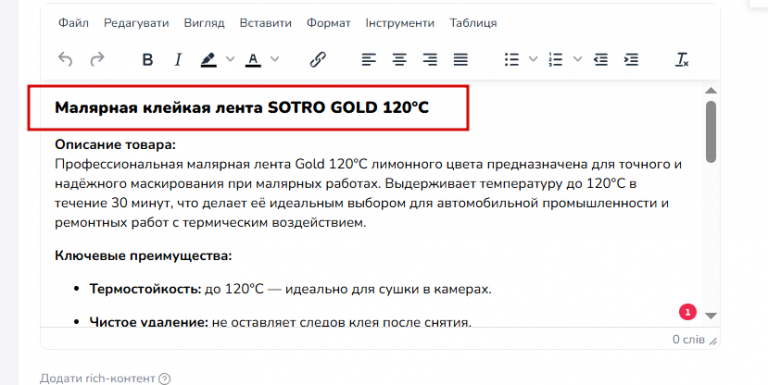Decrease indent of paragraph
The image size is (768, 385).
600,60
